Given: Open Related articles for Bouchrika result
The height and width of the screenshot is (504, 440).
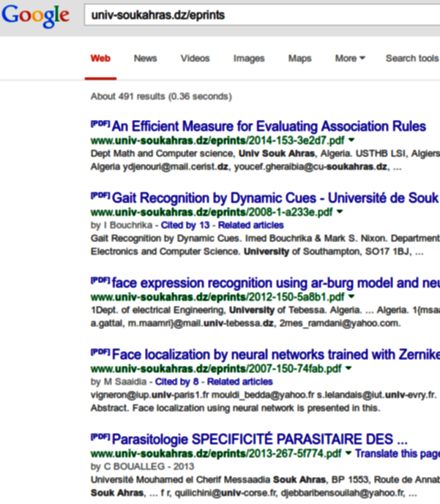Looking at the screenshot, I should (x=251, y=225).
